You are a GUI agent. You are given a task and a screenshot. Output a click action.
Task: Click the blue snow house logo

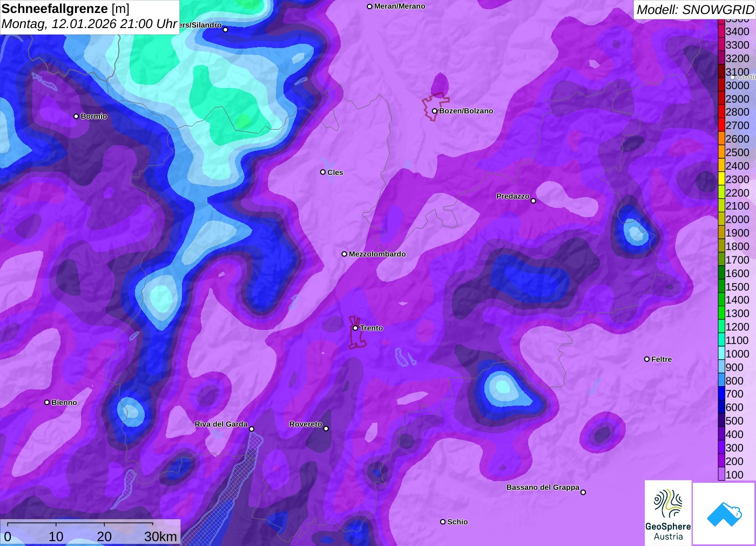[724, 514]
